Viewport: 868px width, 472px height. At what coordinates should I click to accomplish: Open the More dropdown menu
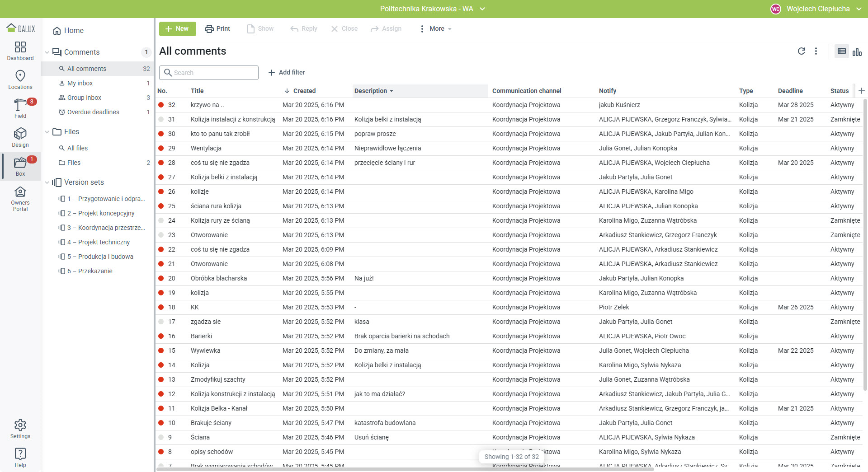[x=436, y=28]
